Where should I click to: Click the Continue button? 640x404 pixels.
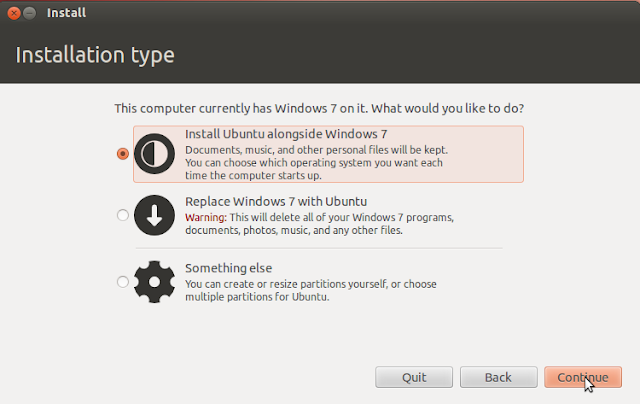point(583,377)
